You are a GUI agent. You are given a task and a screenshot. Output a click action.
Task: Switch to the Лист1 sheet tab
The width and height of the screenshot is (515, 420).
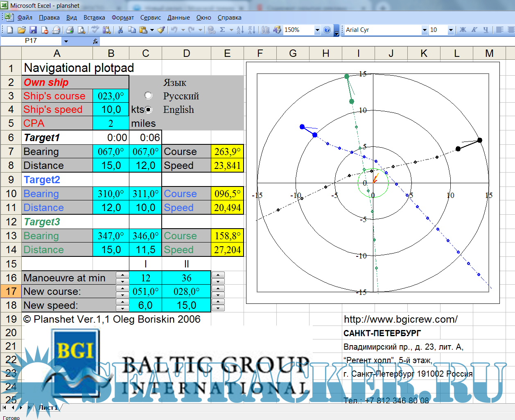click(48, 407)
